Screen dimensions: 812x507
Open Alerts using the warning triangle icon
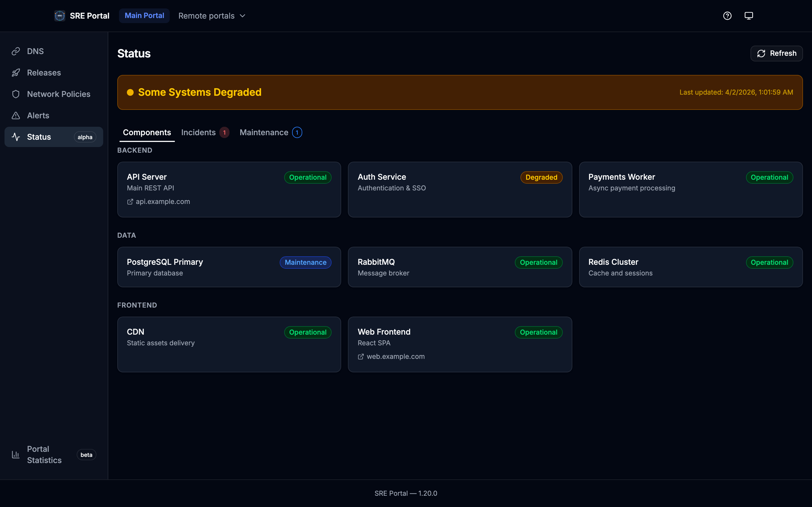point(16,115)
